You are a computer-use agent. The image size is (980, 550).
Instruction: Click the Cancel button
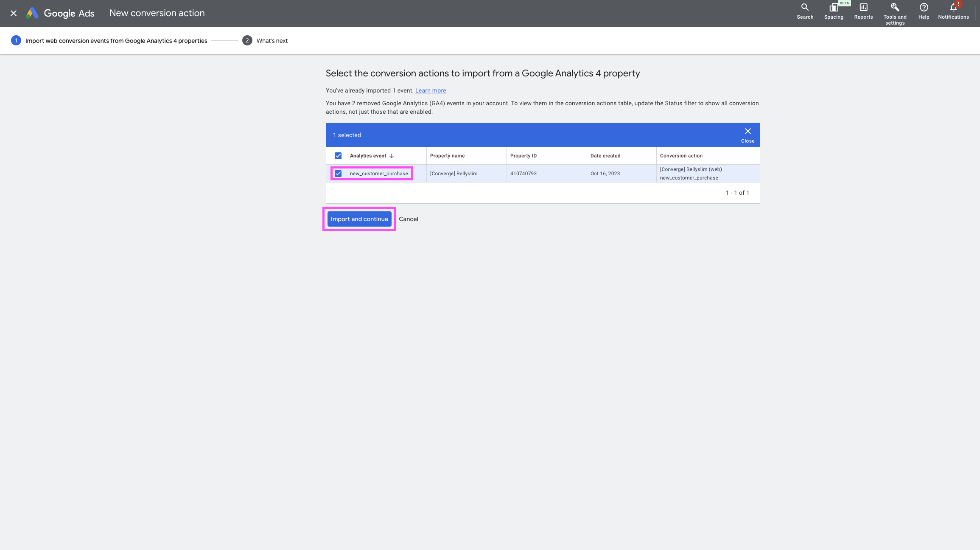(408, 219)
